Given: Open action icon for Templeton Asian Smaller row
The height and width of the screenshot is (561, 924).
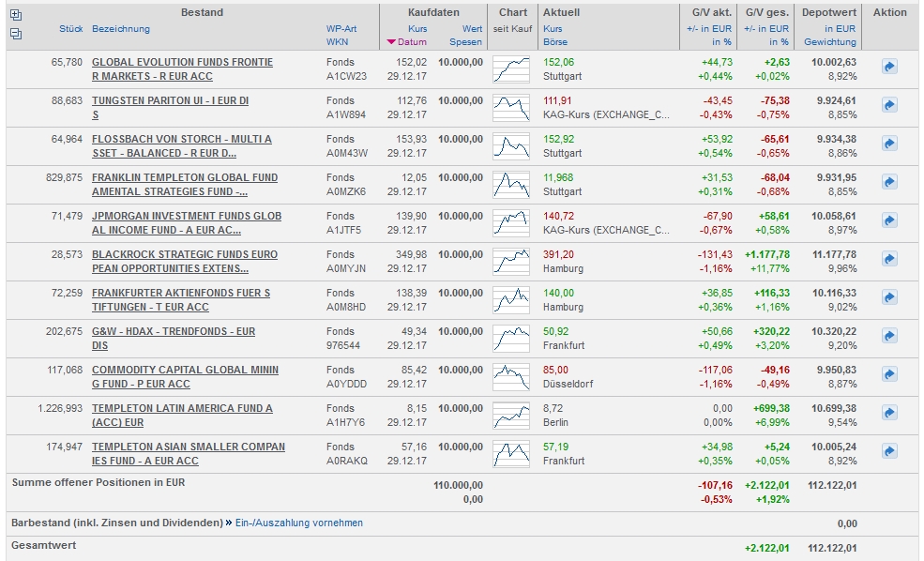Looking at the screenshot, I should tap(889, 451).
